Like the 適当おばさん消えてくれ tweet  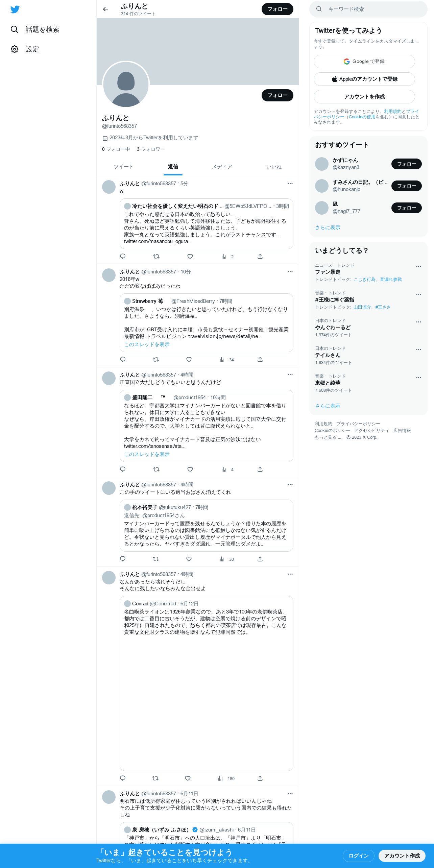pos(189,559)
